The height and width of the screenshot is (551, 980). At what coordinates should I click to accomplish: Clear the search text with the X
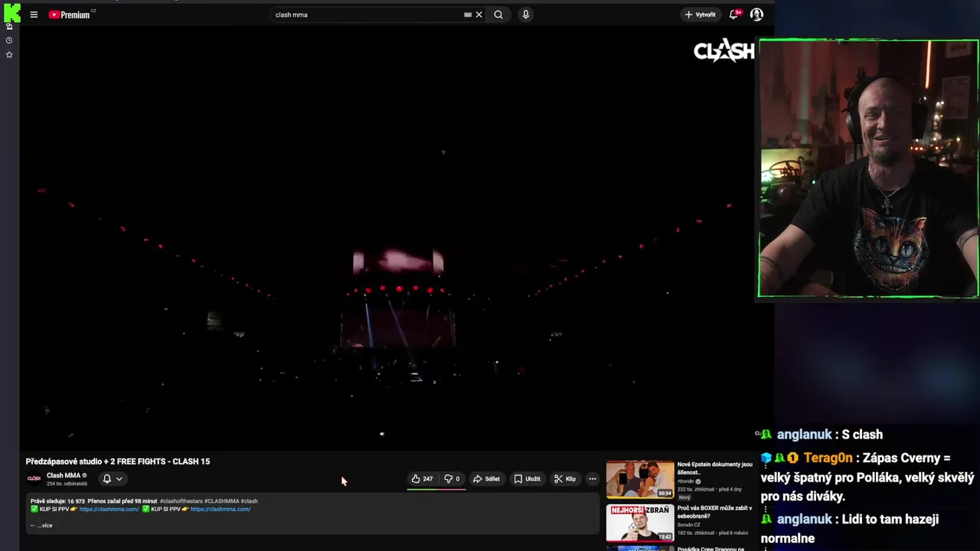pyautogui.click(x=479, y=15)
